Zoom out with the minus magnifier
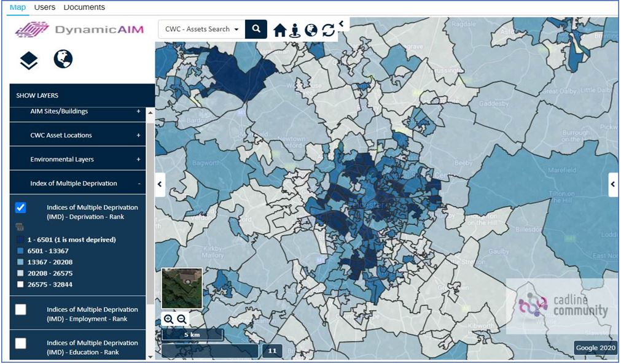This screenshot has width=621, height=364. (182, 319)
